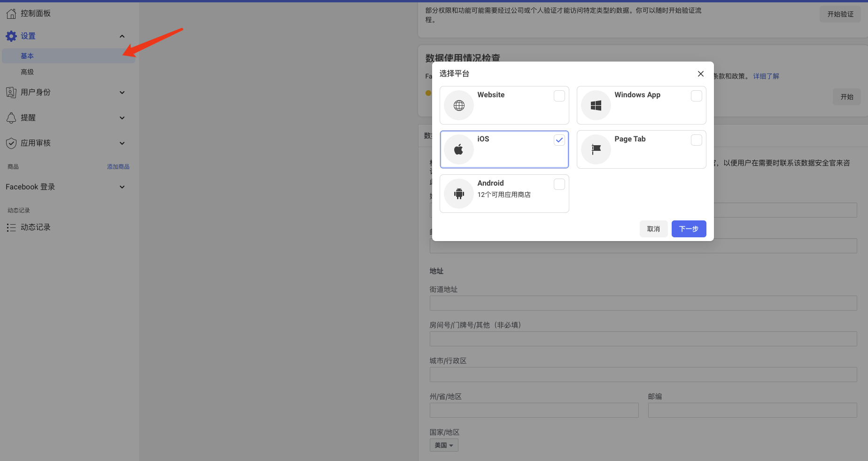Screen dimensions: 868x461
Task: Click the Website globe icon
Action: (x=459, y=105)
